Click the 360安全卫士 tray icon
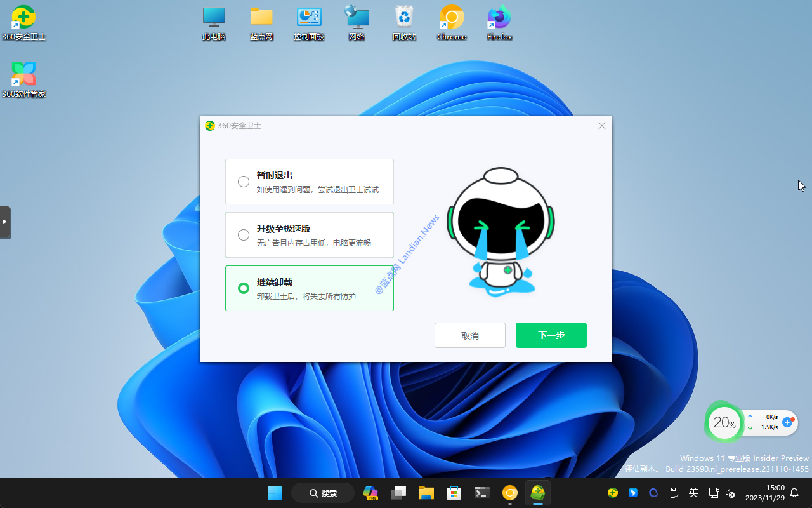The image size is (812, 508). tap(613, 493)
